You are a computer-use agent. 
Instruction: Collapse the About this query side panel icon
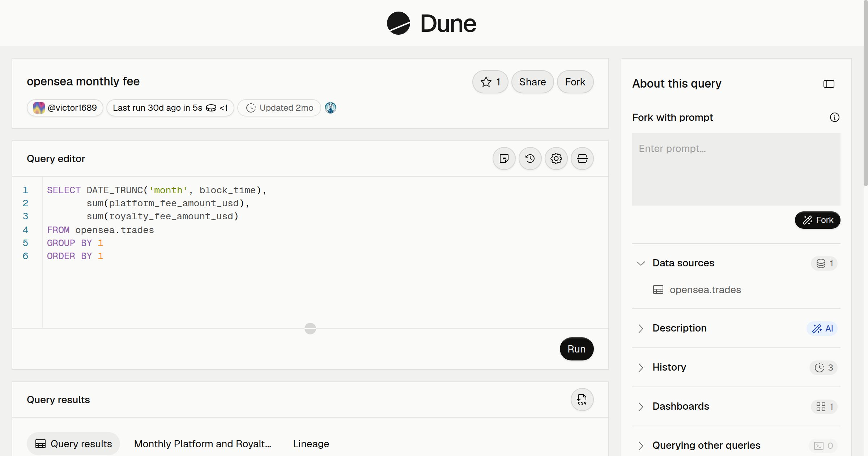coord(829,84)
